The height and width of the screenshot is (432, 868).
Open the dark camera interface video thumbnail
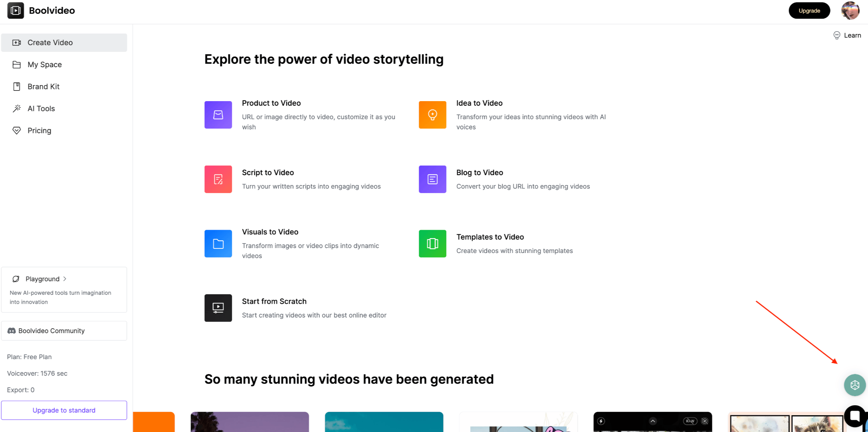[653, 422]
